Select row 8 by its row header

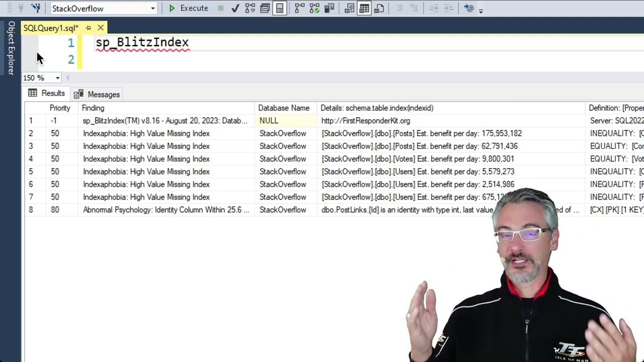pos(35,210)
